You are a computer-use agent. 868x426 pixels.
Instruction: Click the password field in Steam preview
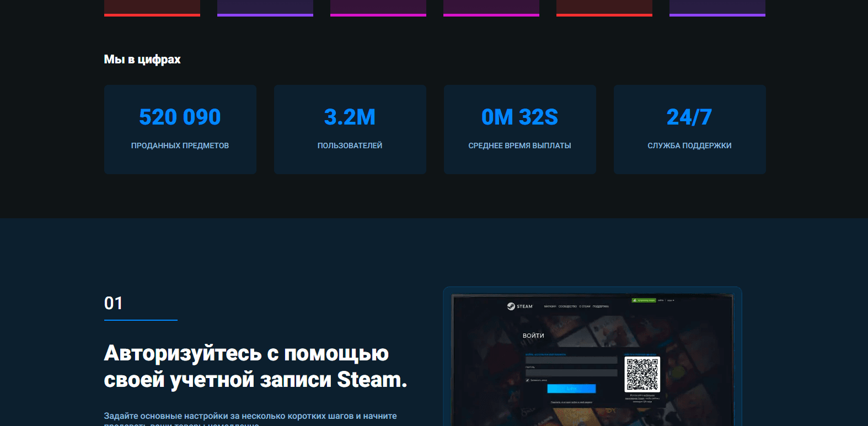point(571,373)
